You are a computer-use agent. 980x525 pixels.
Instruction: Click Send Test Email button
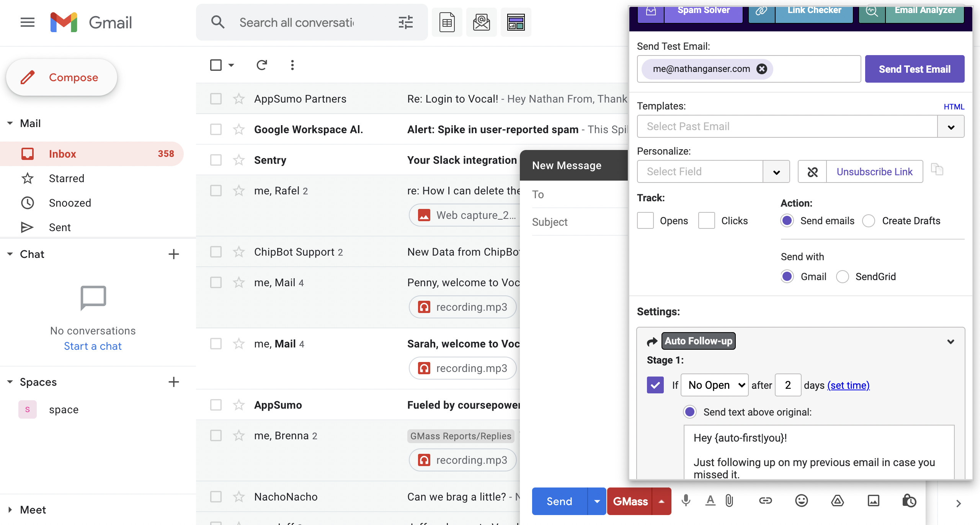pos(915,69)
